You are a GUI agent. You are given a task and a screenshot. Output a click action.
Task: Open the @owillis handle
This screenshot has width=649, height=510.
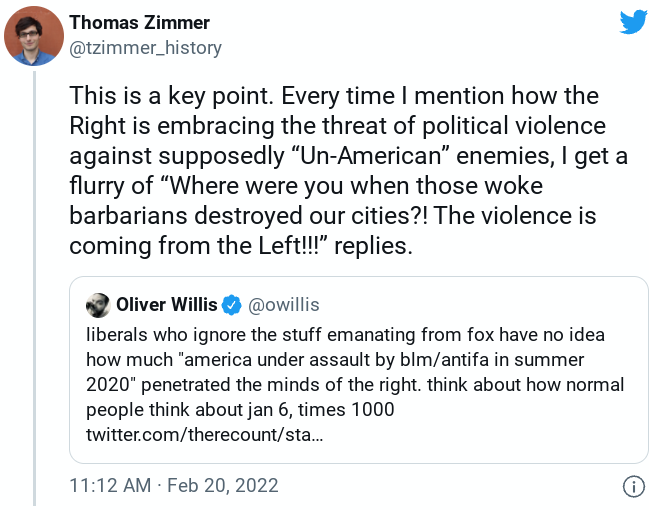tap(284, 304)
